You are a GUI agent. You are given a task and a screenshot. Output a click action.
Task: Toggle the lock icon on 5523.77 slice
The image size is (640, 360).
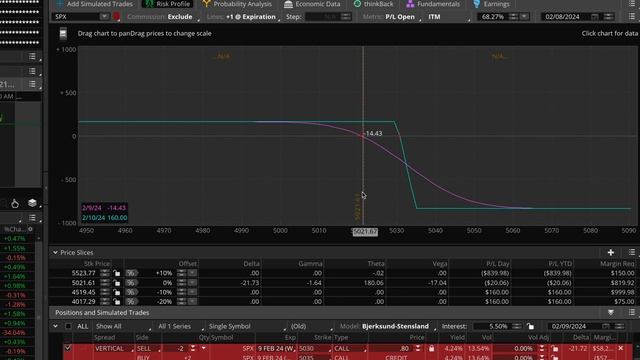tap(117, 273)
